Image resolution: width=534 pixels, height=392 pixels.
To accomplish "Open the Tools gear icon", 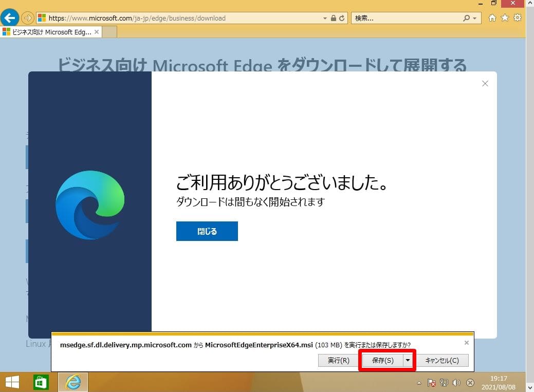I will coord(518,17).
